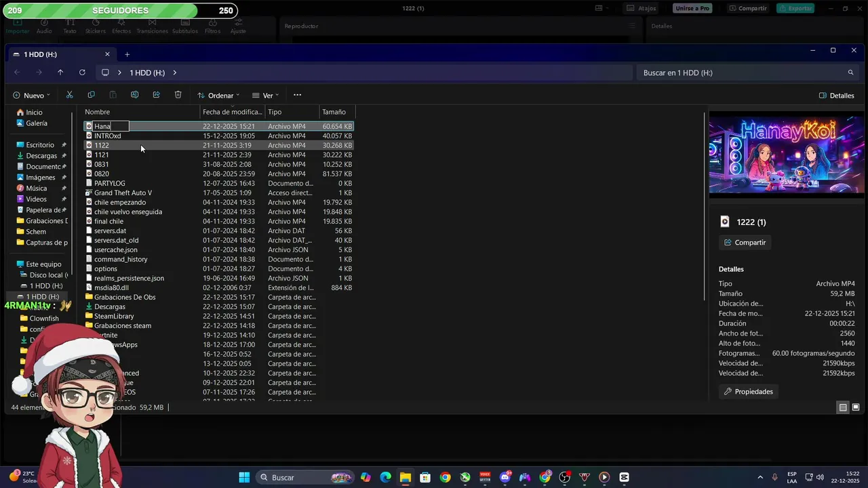Click the Delete trash icon in toolbar
The height and width of the screenshot is (488, 868).
pyautogui.click(x=178, y=95)
